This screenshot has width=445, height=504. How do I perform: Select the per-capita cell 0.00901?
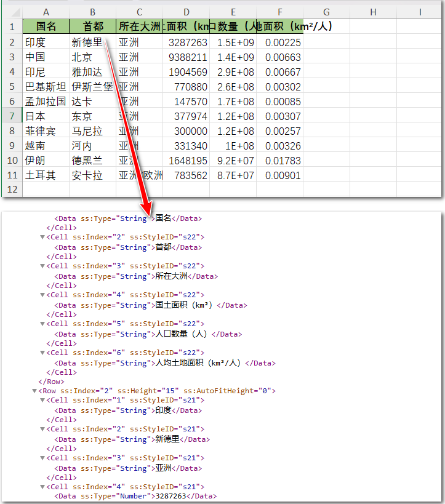[279, 175]
